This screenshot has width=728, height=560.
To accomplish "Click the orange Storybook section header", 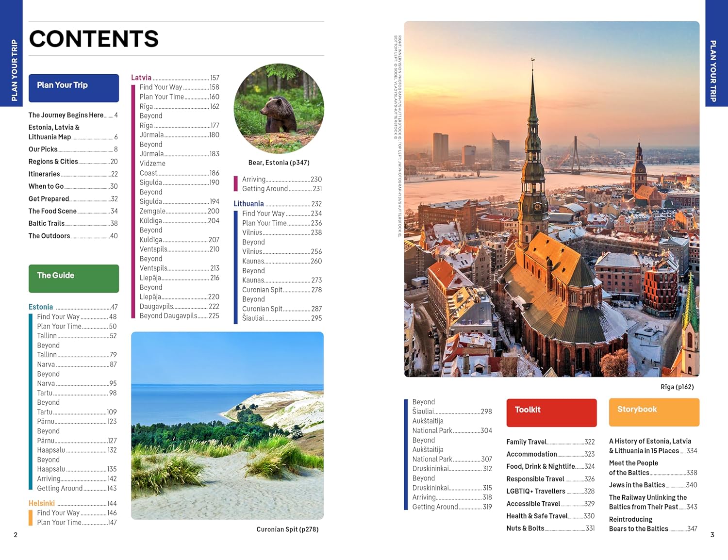I will point(654,412).
